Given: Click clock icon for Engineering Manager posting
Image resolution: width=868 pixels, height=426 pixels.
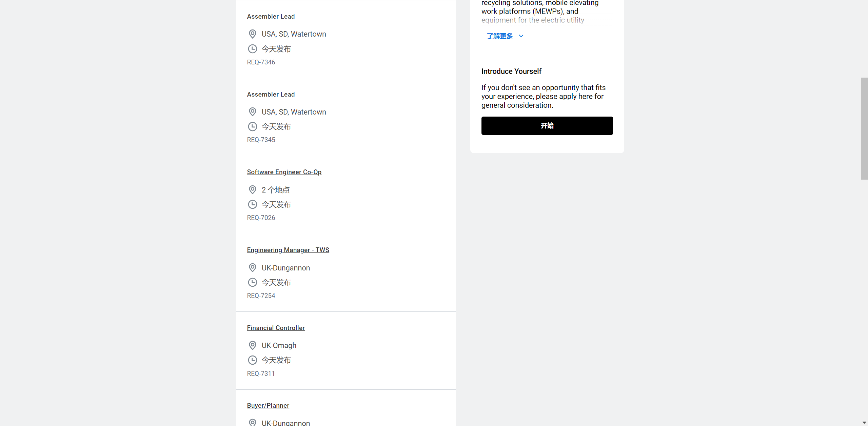Looking at the screenshot, I should click(x=252, y=282).
